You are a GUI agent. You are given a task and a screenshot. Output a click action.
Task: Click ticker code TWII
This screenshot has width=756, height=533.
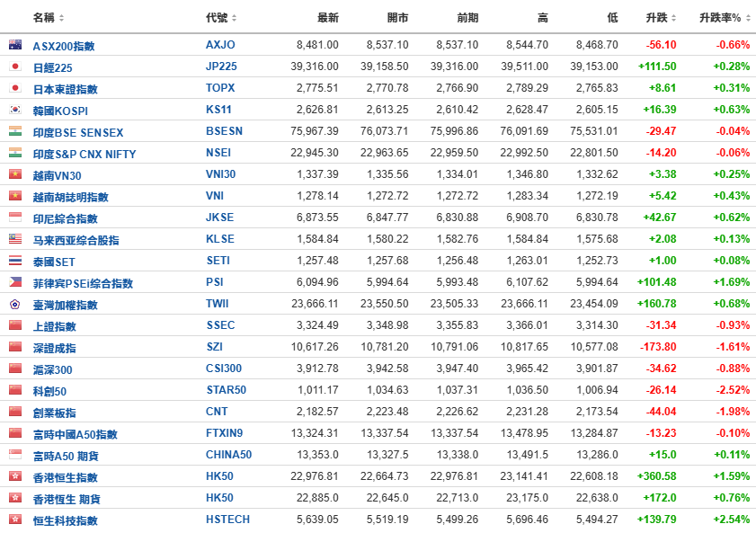(x=218, y=304)
